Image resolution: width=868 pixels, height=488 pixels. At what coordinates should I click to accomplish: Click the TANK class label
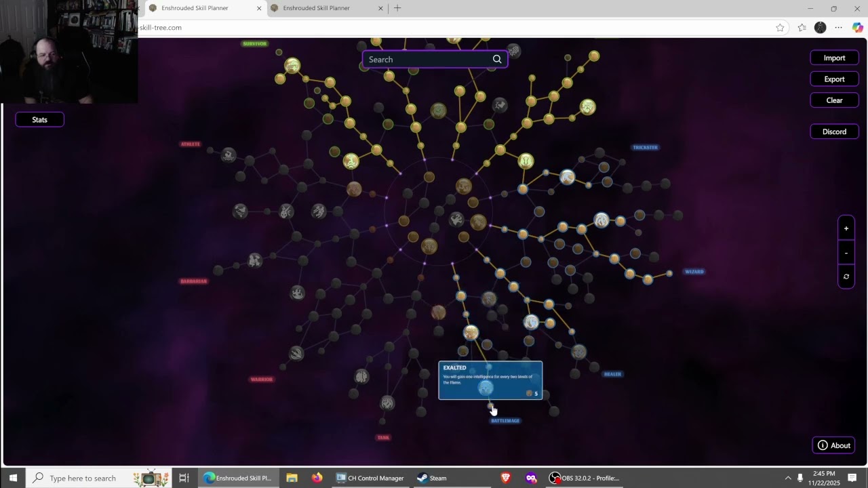[383, 438]
